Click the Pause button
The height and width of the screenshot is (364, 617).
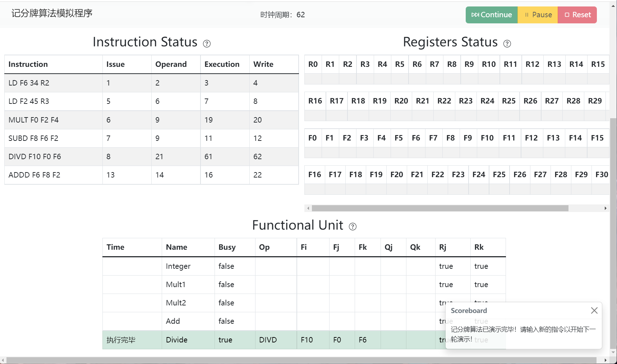click(x=538, y=15)
